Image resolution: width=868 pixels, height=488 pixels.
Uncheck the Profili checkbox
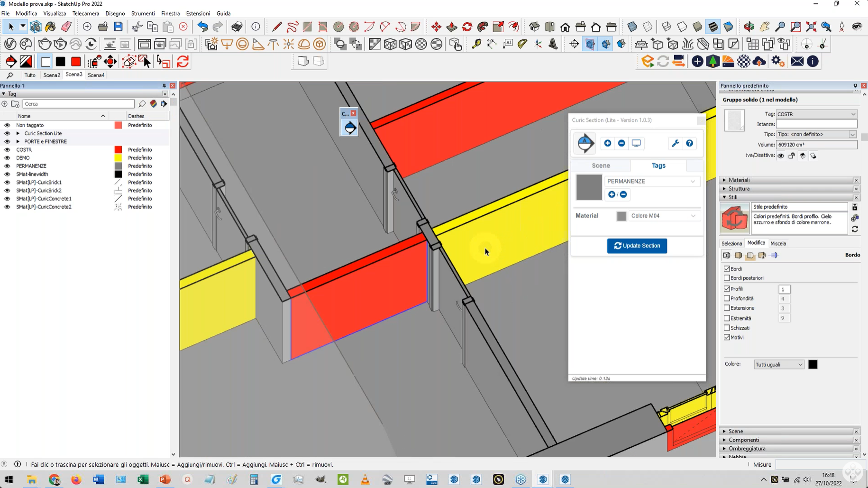pyautogui.click(x=727, y=289)
